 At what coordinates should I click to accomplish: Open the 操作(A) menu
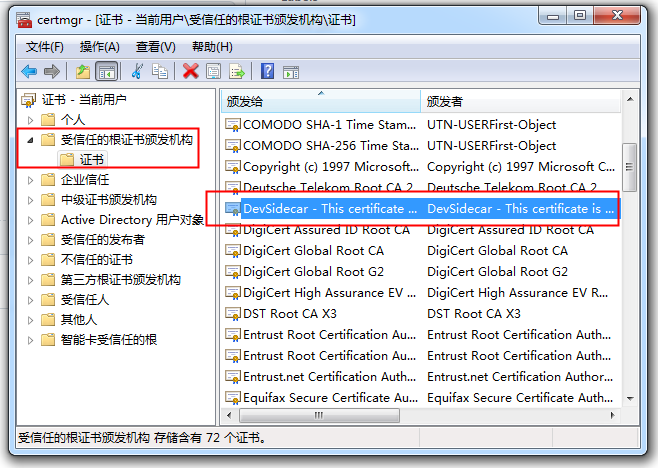[100, 47]
